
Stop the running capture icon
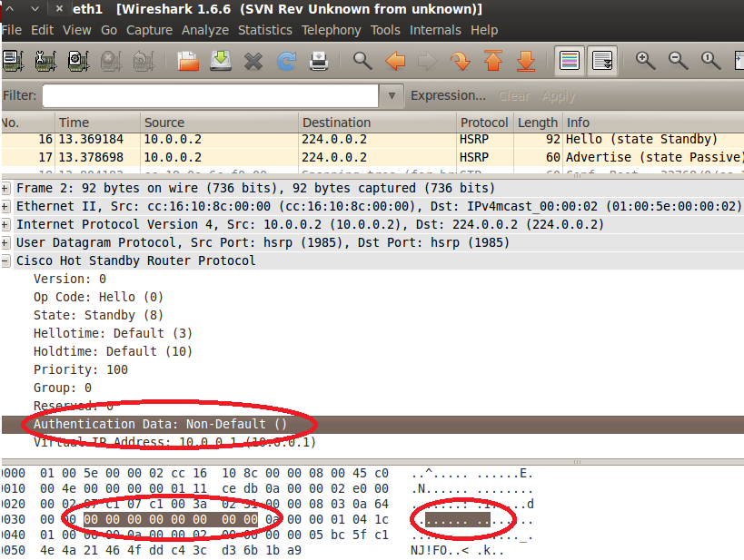coord(111,61)
